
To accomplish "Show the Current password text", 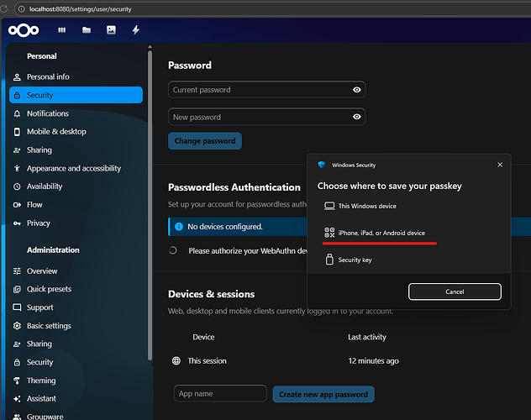I will coord(357,90).
